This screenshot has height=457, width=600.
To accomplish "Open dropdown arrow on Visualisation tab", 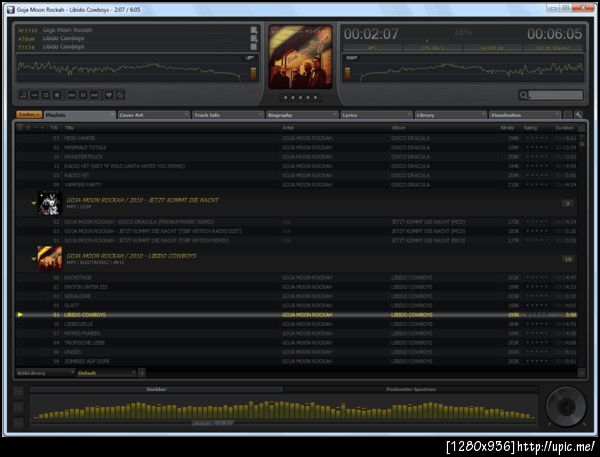I will point(557,114).
